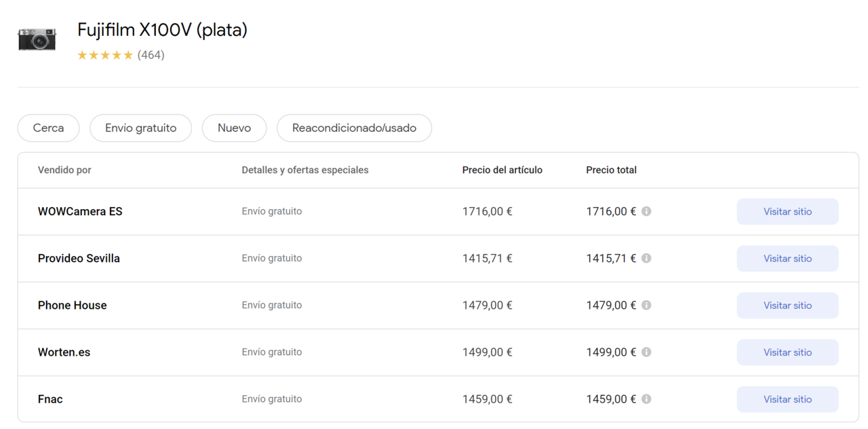Screen dimensions: 868x429
Task: Click Envío gratuito detail in Phone House row
Action: pos(272,305)
